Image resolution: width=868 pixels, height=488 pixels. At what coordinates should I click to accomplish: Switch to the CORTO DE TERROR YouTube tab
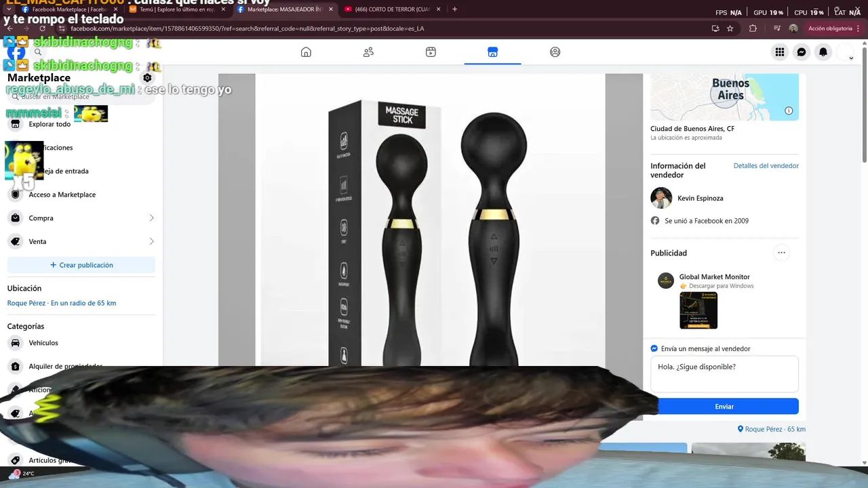[393, 9]
